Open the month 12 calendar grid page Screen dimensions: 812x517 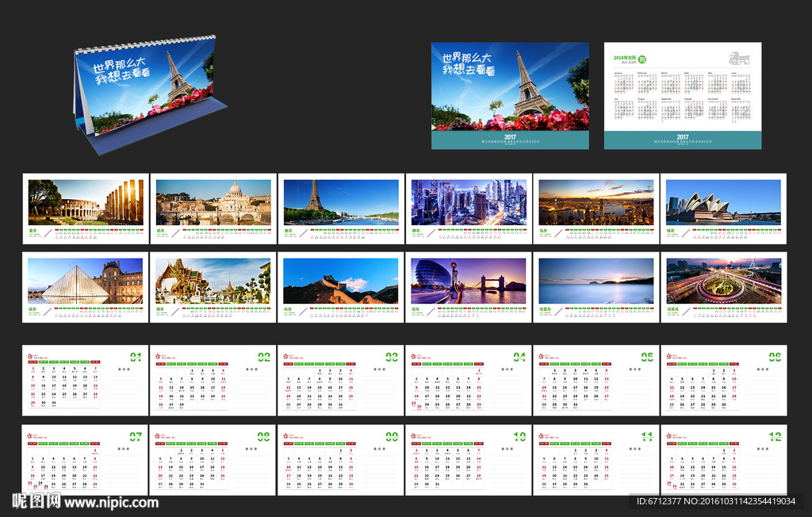[723, 460]
